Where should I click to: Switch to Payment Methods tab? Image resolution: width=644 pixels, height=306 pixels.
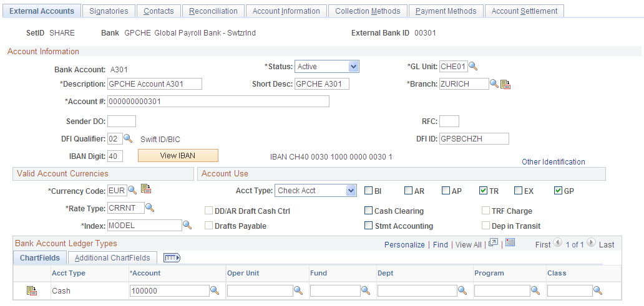(x=446, y=11)
